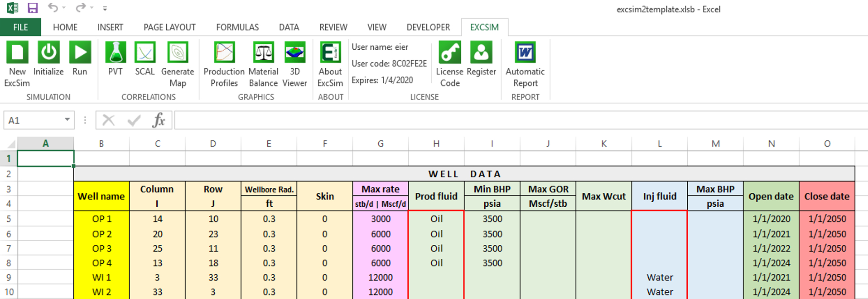
Task: Click the 'Skin' header cell
Action: point(325,196)
